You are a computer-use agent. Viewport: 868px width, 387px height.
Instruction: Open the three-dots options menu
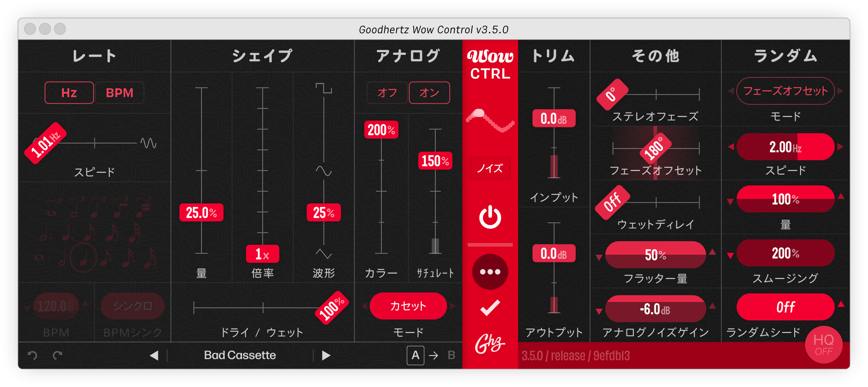490,272
